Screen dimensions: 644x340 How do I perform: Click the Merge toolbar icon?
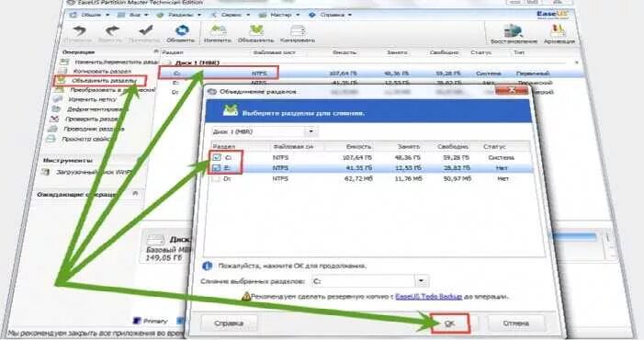pyautogui.click(x=256, y=30)
